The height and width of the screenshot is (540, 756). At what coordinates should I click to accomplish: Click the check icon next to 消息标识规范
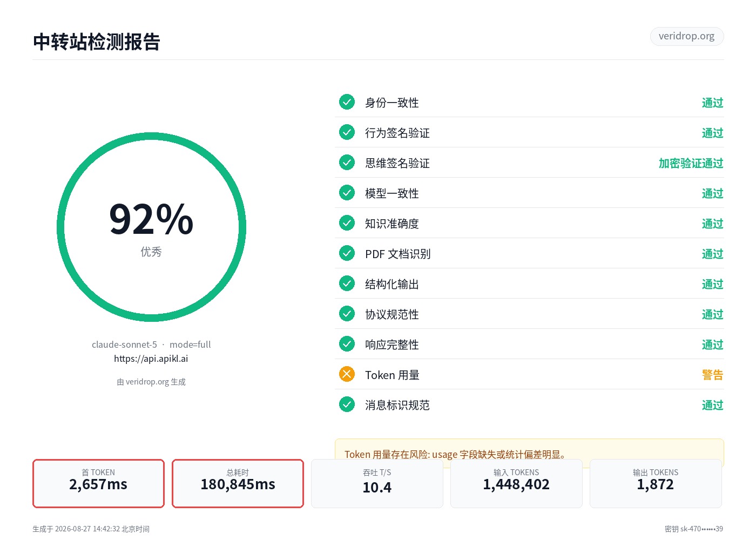click(347, 404)
